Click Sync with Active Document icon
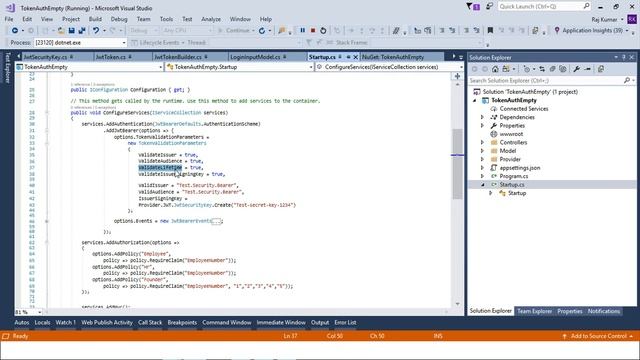This screenshot has width=640, height=360. click(542, 69)
